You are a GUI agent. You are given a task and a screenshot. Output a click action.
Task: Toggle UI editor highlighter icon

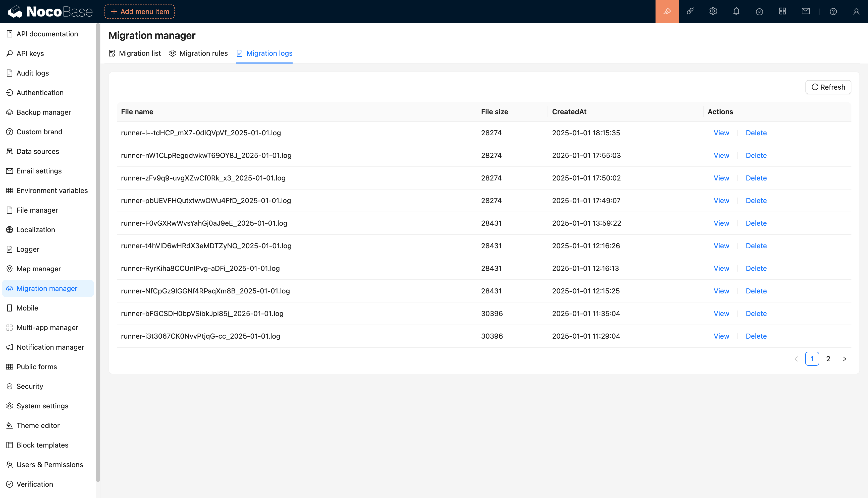point(667,12)
